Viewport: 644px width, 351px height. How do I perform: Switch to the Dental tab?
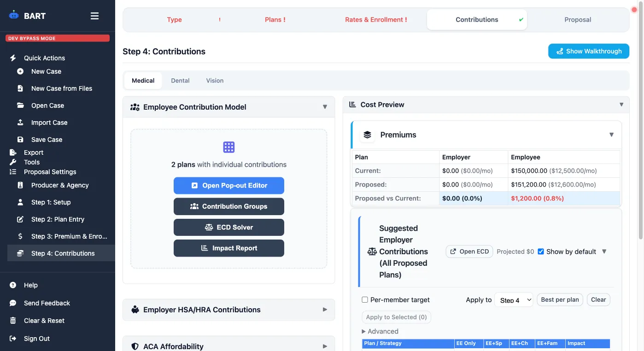pyautogui.click(x=180, y=80)
